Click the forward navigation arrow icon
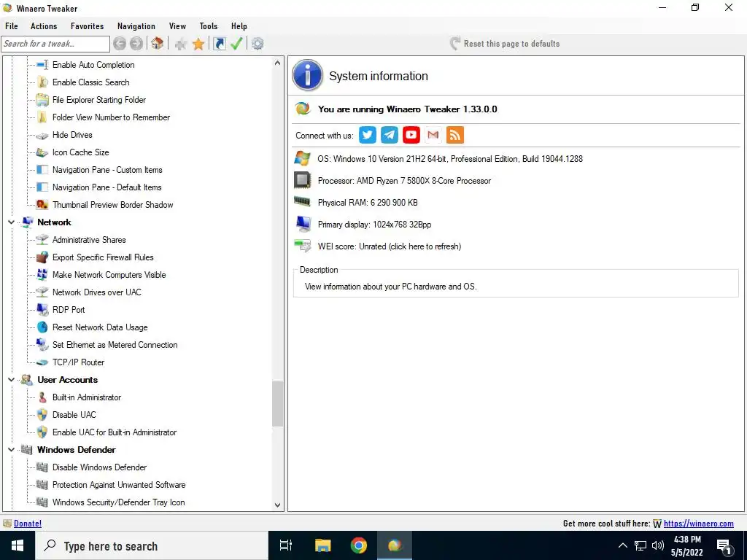 (x=136, y=44)
